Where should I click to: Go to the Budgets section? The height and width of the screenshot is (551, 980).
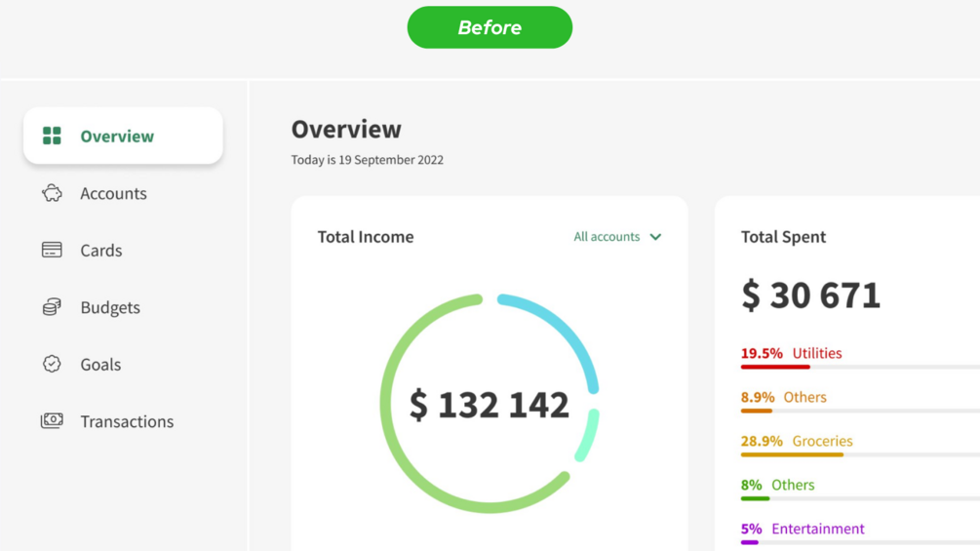[110, 307]
